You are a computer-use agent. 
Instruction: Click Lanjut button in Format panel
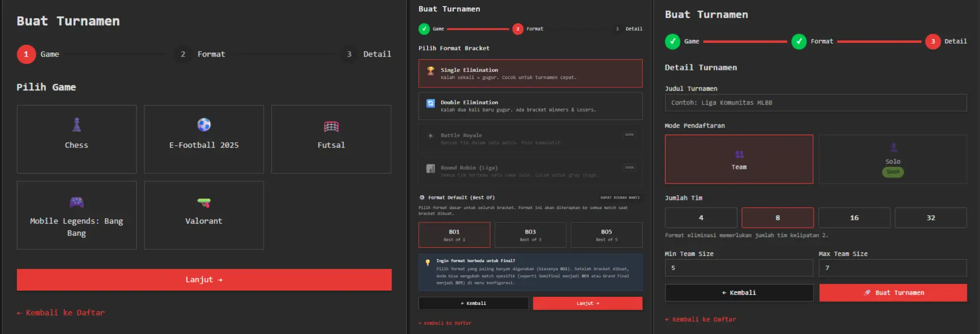[588, 303]
